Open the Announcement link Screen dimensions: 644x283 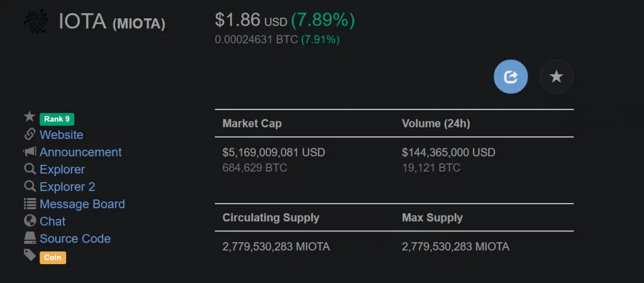(80, 152)
